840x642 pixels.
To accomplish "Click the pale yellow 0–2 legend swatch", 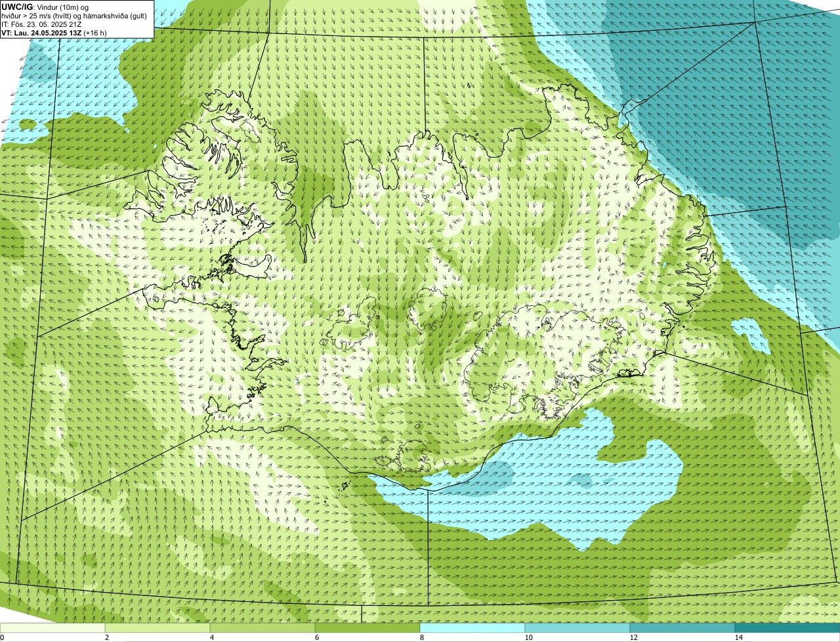I will pos(52,628).
